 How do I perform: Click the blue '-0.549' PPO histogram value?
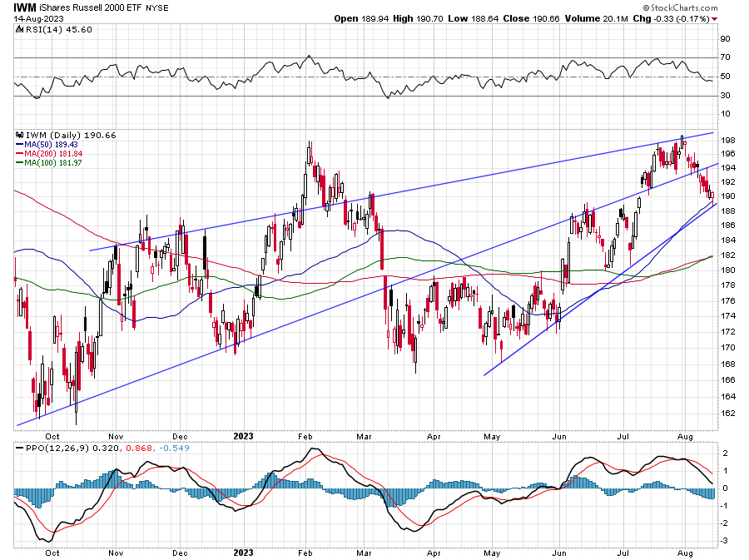tap(175, 448)
